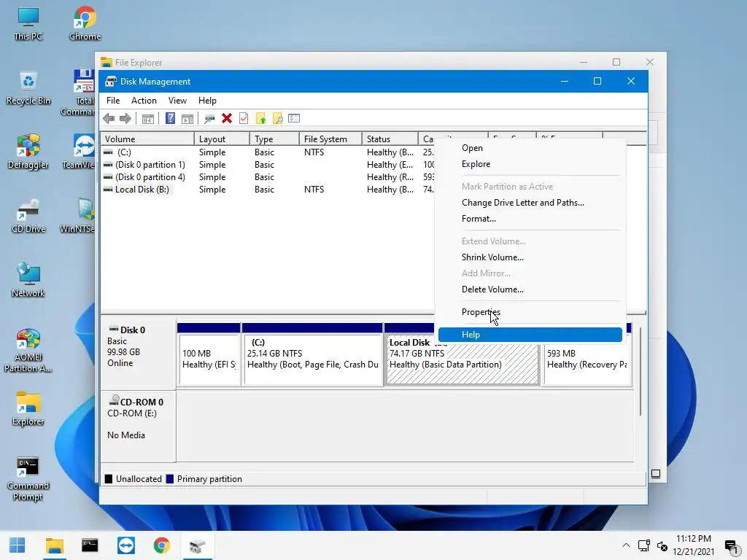747x560 pixels.
Task: Open the Action menu
Action: tap(144, 101)
